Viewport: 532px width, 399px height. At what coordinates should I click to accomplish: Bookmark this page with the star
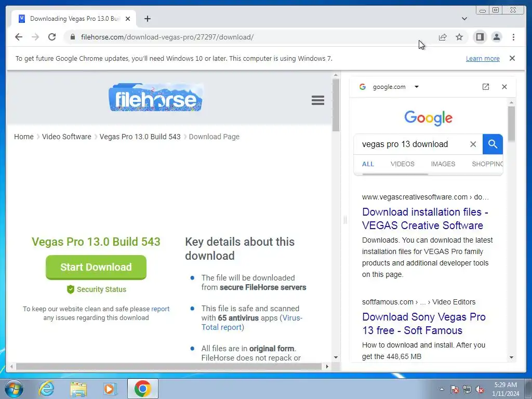(459, 37)
